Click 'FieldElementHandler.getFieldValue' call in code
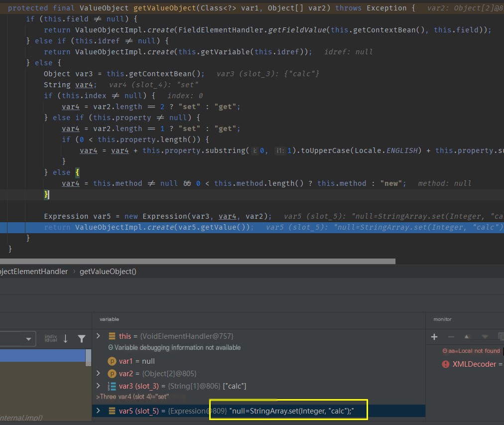Screen dimensions: 504x425 (x=252, y=30)
